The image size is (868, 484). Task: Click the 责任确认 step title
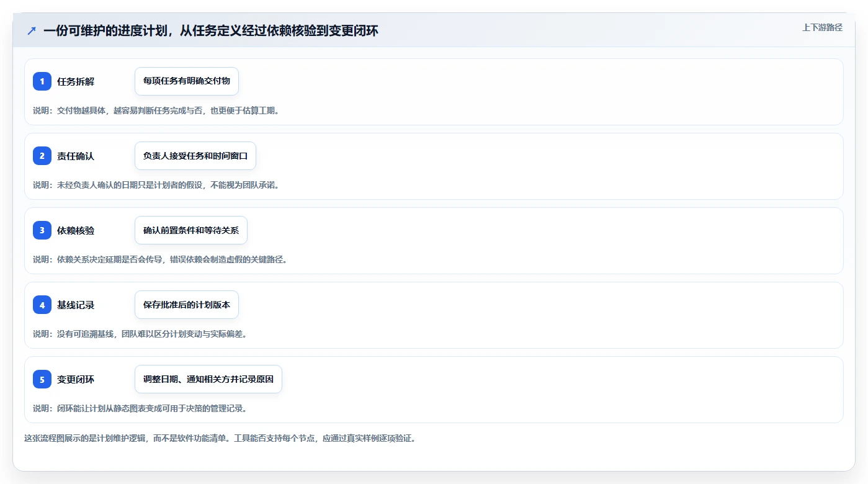[76, 156]
